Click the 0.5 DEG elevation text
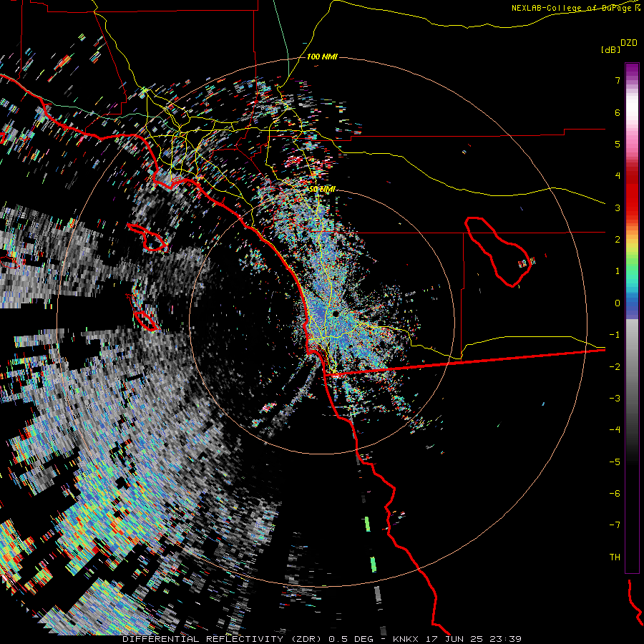644x644 pixels. 351,639
